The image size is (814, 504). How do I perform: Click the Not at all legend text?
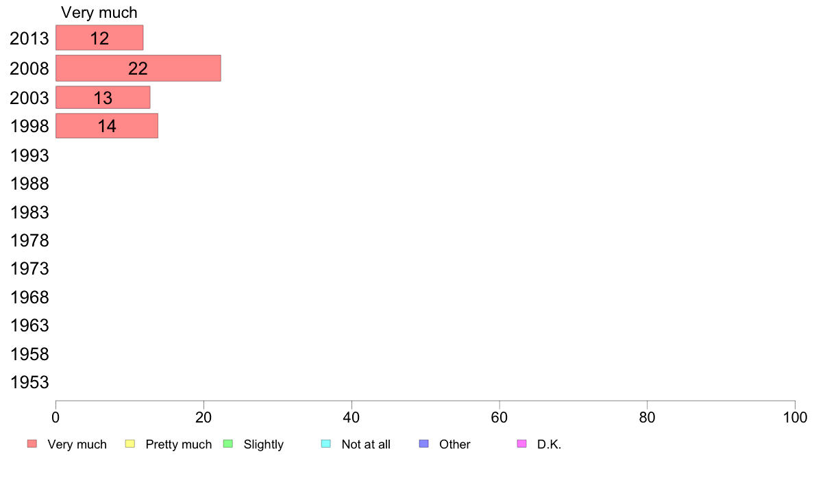(366, 444)
